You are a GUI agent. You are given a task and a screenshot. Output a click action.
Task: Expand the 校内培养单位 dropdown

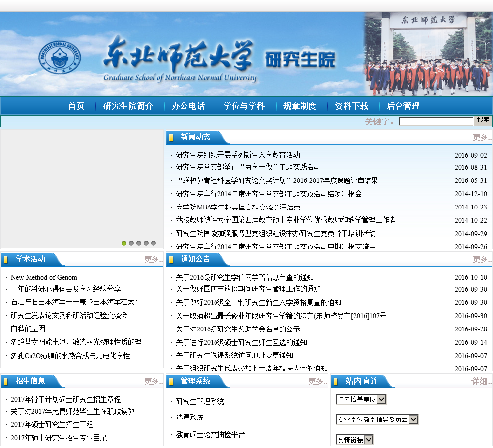tap(361, 399)
